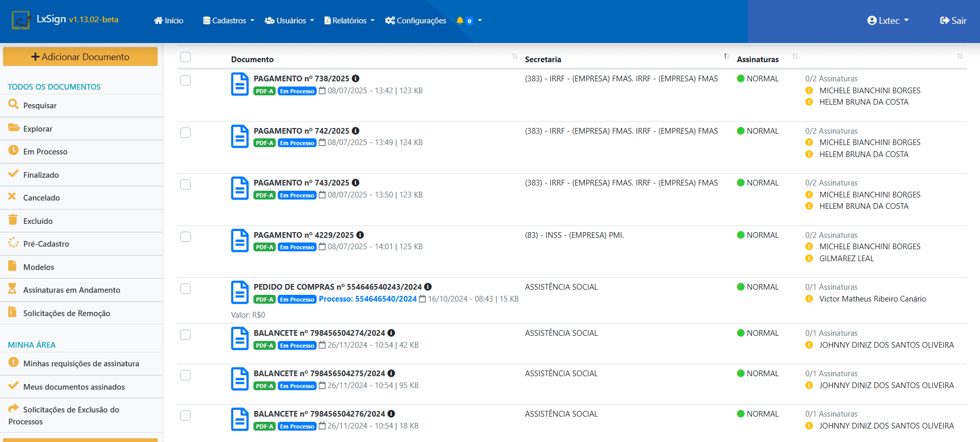The height and width of the screenshot is (442, 980).
Task: Click document file icon for PAGAMENTO nº 4229/2025
Action: point(239,240)
